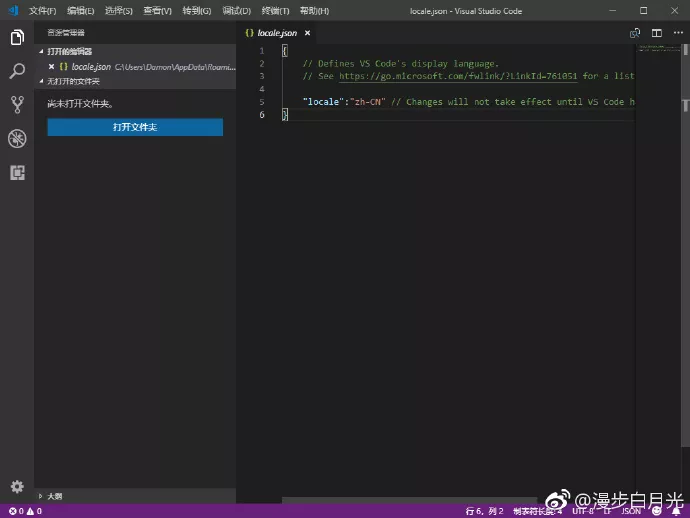Click the opening brace on line 1
The width and height of the screenshot is (690, 518).
285,51
